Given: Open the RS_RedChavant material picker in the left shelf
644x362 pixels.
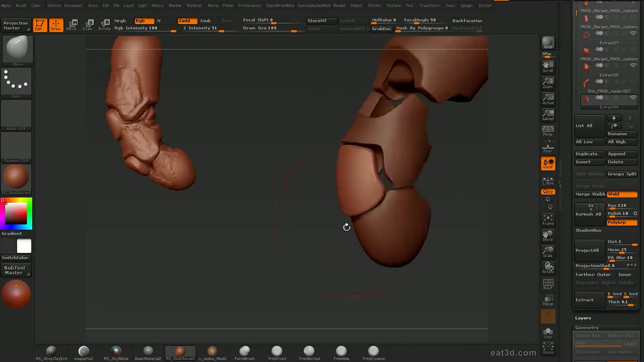Looking at the screenshot, I should pos(17,179).
